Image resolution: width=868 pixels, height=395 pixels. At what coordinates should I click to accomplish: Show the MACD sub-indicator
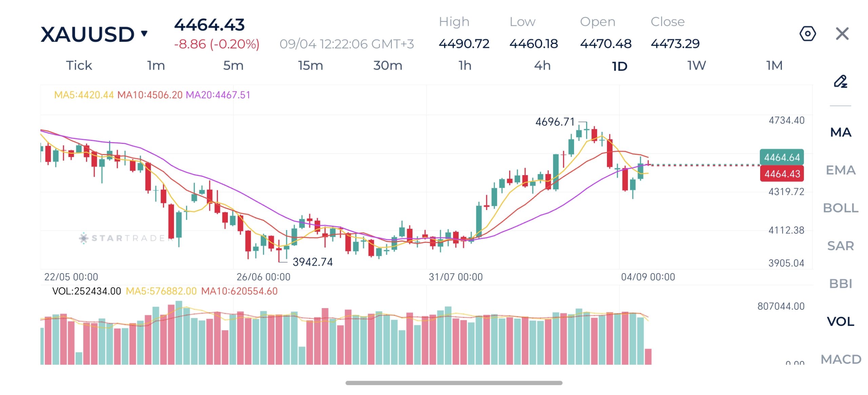841,359
